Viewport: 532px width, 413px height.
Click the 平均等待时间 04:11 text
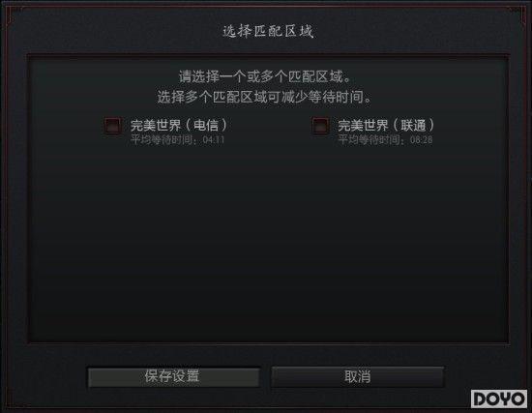(177, 139)
